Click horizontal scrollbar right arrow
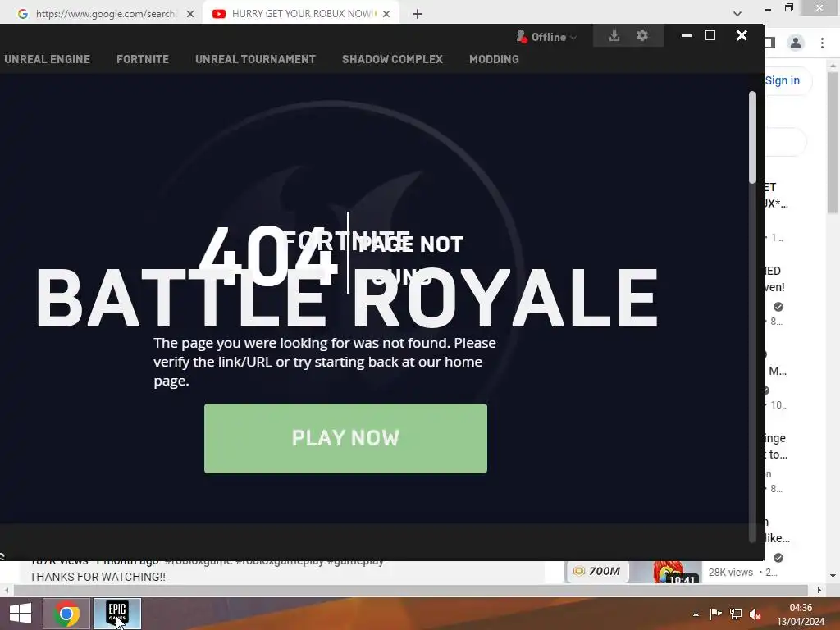Image resolution: width=840 pixels, height=630 pixels. coord(819,591)
